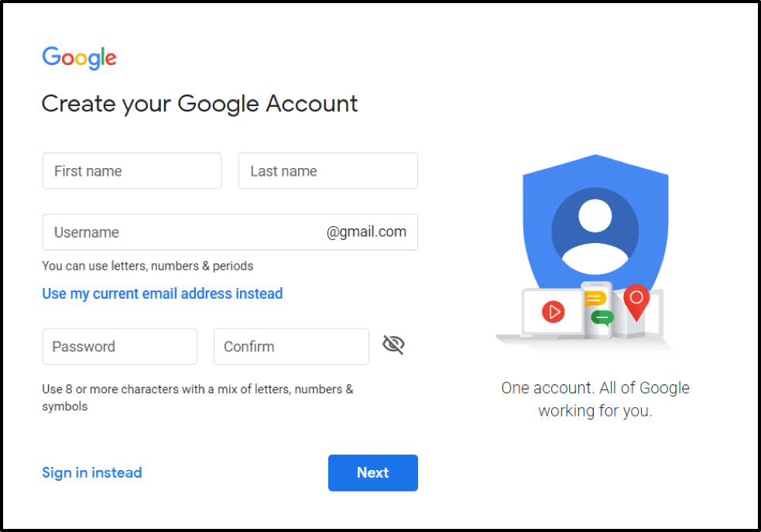Focus the First name field

(x=132, y=171)
